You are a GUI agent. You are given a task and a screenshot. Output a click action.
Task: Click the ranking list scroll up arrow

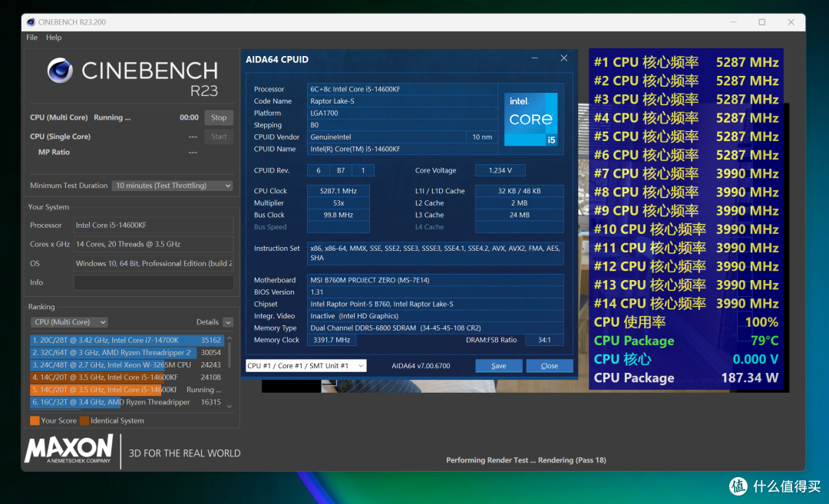coord(230,338)
